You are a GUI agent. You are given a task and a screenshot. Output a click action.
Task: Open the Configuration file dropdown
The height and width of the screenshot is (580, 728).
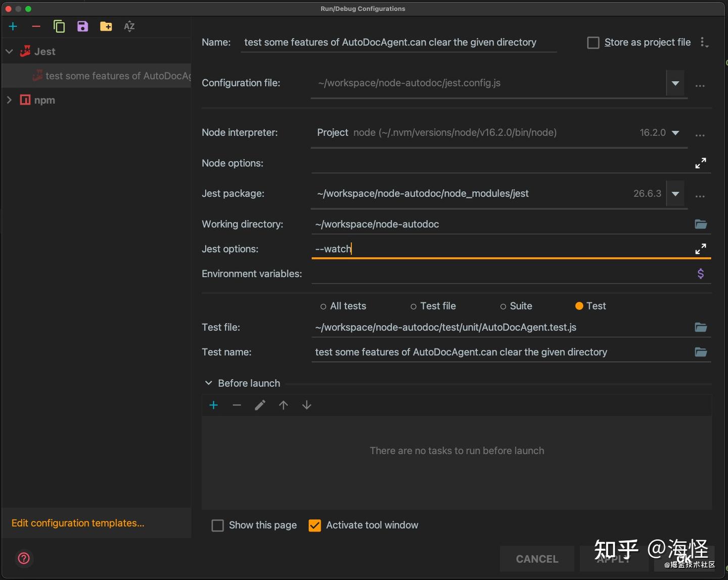pos(674,83)
